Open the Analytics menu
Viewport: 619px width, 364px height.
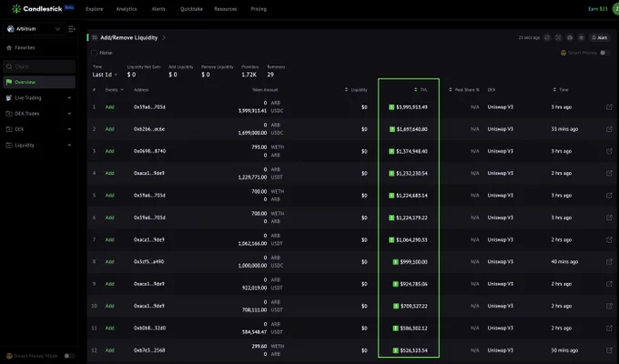tap(127, 9)
